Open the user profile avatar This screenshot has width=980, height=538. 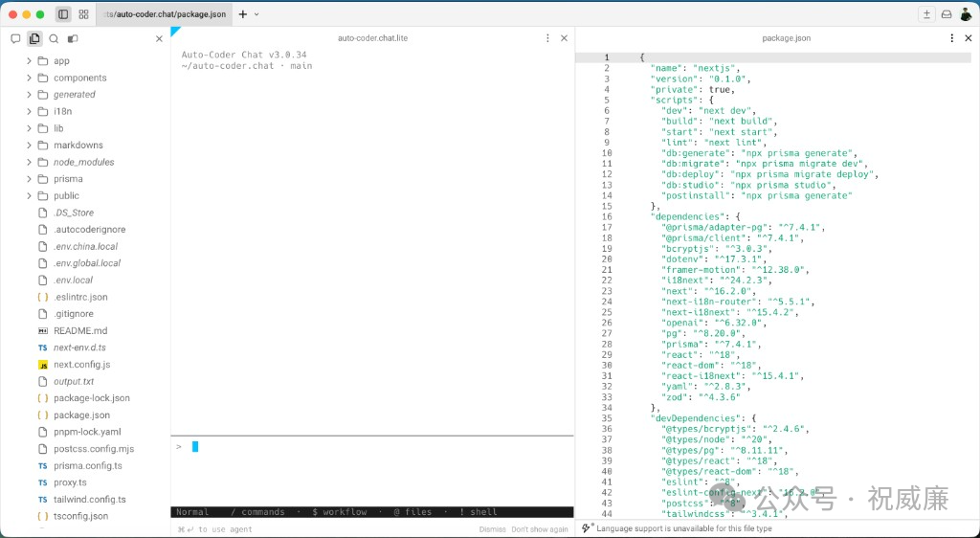(x=966, y=14)
